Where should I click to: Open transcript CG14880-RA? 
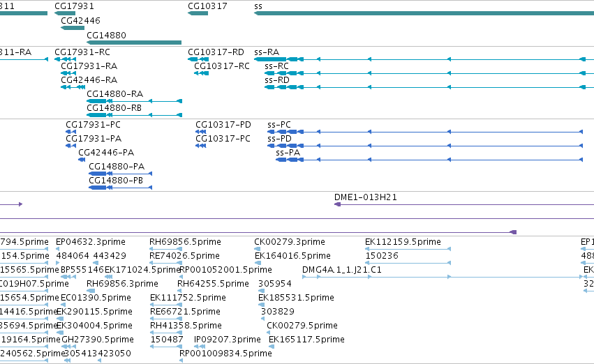pos(114,94)
